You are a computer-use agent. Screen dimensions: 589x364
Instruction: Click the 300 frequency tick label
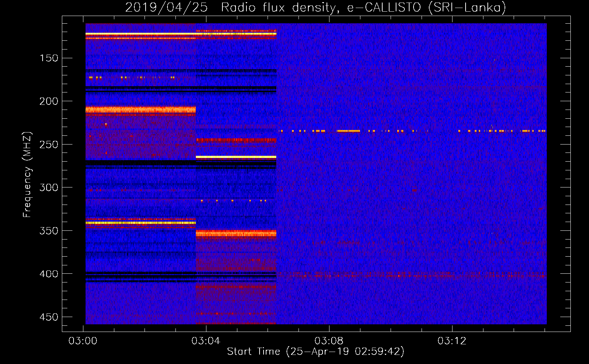click(x=49, y=187)
